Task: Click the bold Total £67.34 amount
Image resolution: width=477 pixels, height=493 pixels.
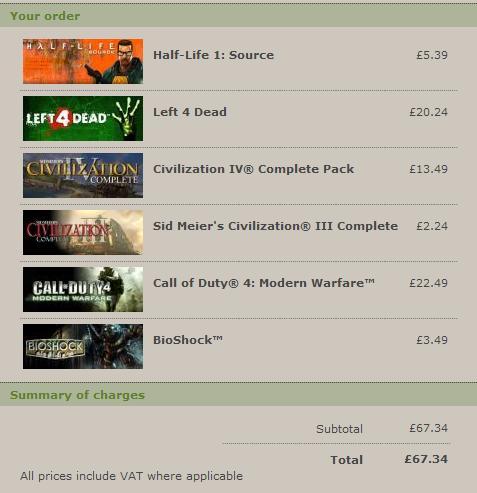Action: (x=426, y=459)
